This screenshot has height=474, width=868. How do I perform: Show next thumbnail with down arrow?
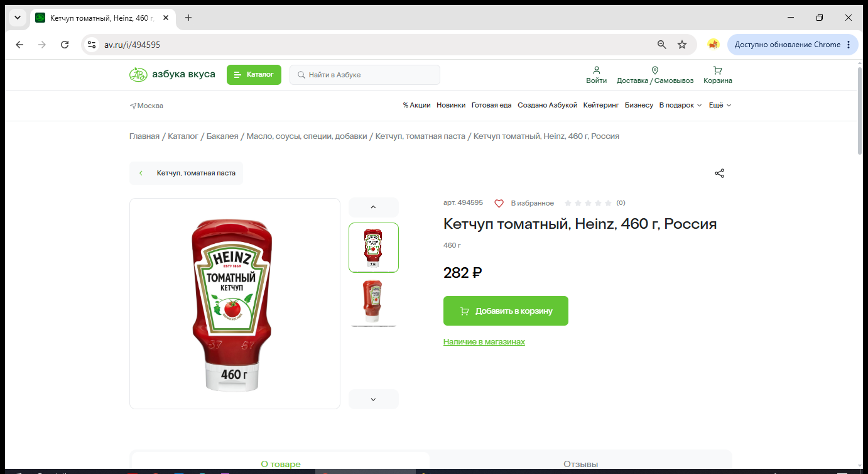373,399
